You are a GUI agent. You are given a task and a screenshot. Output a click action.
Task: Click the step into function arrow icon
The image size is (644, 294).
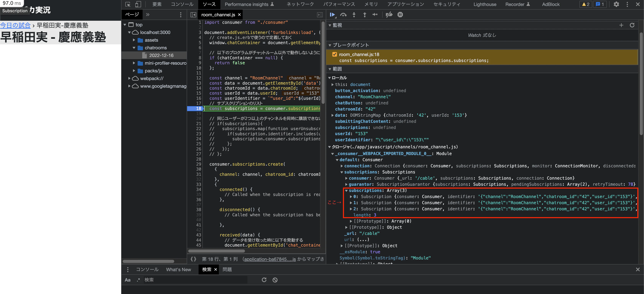click(x=354, y=15)
